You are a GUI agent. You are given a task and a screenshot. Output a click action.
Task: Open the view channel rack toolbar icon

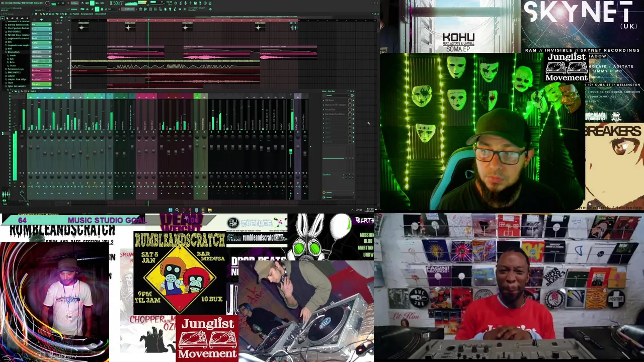pyautogui.click(x=150, y=9)
